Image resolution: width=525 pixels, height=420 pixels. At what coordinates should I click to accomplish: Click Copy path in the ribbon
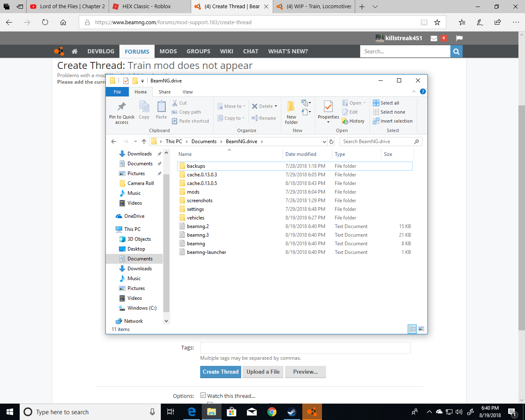[x=186, y=112]
